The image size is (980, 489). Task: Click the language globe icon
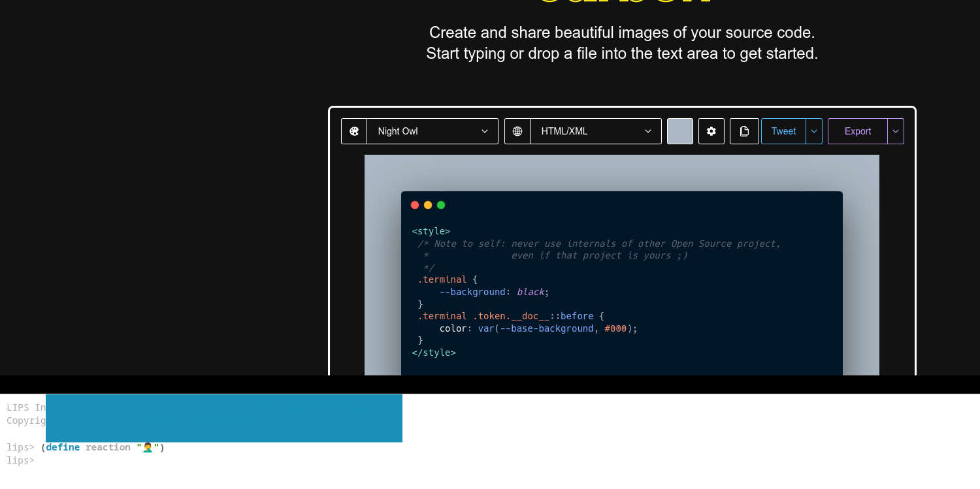pos(517,131)
